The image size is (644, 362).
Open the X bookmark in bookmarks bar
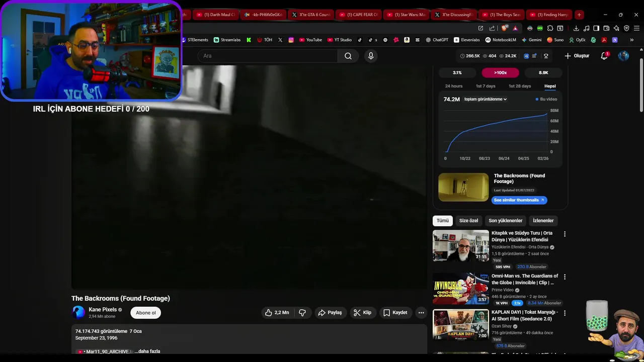coord(280,40)
